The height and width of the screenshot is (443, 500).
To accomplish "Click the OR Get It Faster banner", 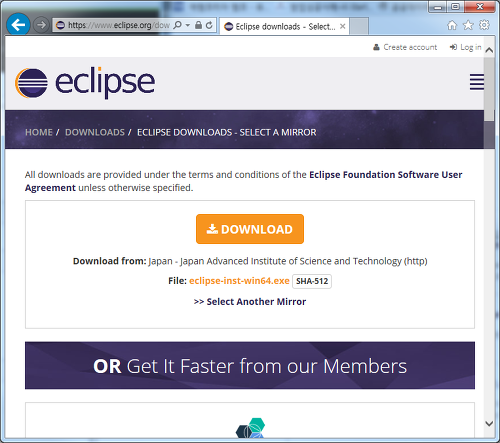I will [x=250, y=365].
